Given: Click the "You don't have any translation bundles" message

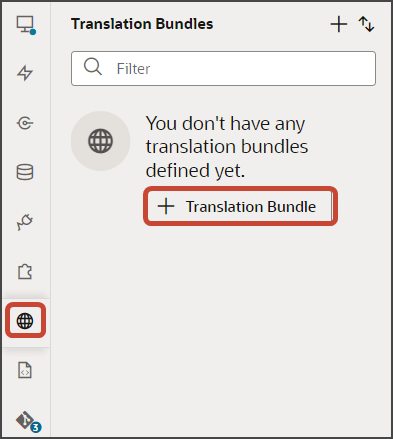Looking at the screenshot, I should coord(227,147).
